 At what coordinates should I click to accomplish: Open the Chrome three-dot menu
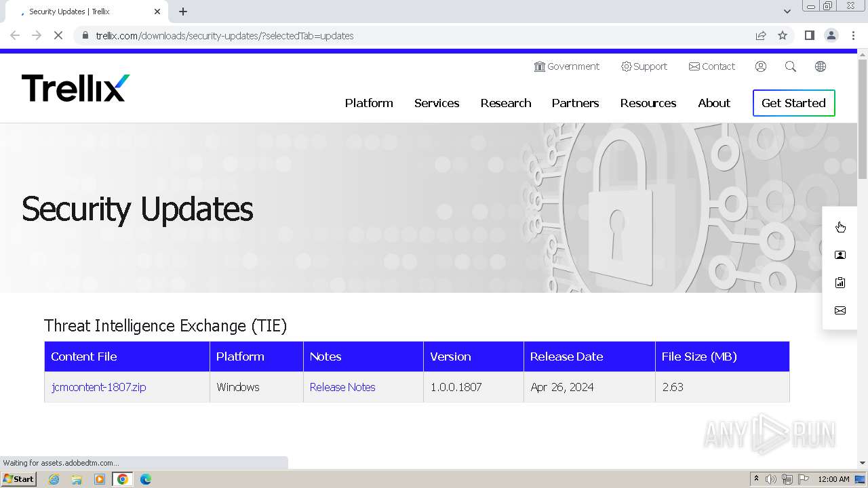click(x=853, y=35)
